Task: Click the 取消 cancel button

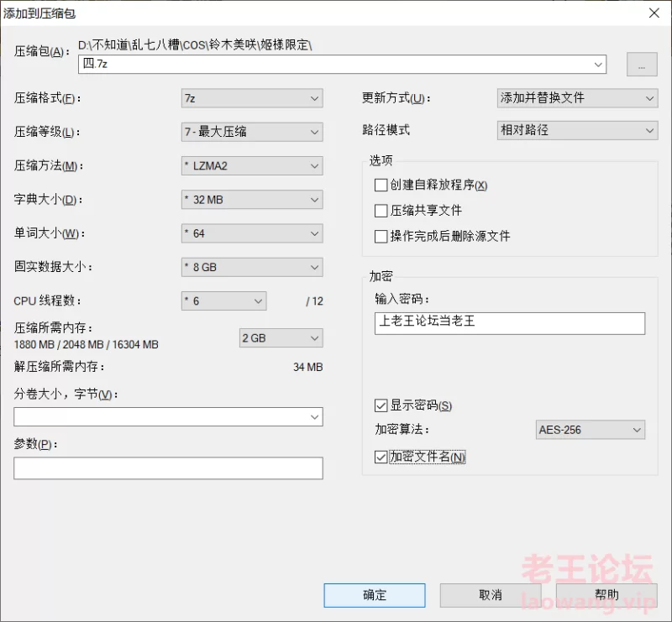Action: click(490, 595)
